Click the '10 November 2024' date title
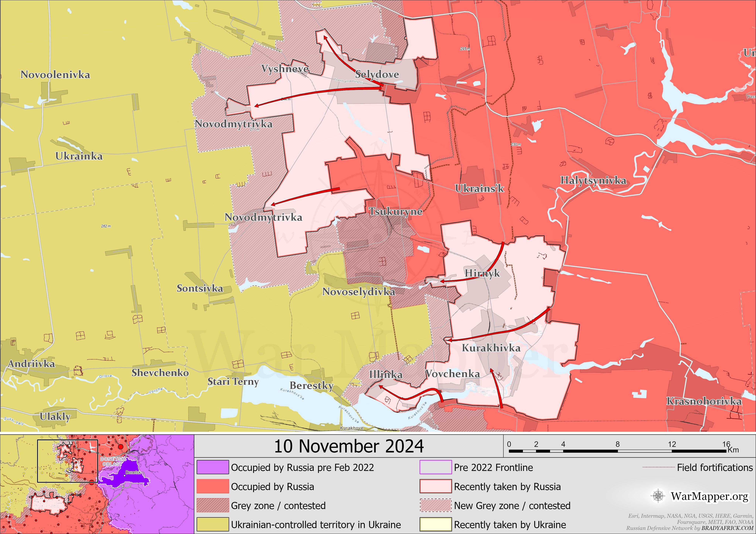This screenshot has height=534, width=756. [349, 447]
